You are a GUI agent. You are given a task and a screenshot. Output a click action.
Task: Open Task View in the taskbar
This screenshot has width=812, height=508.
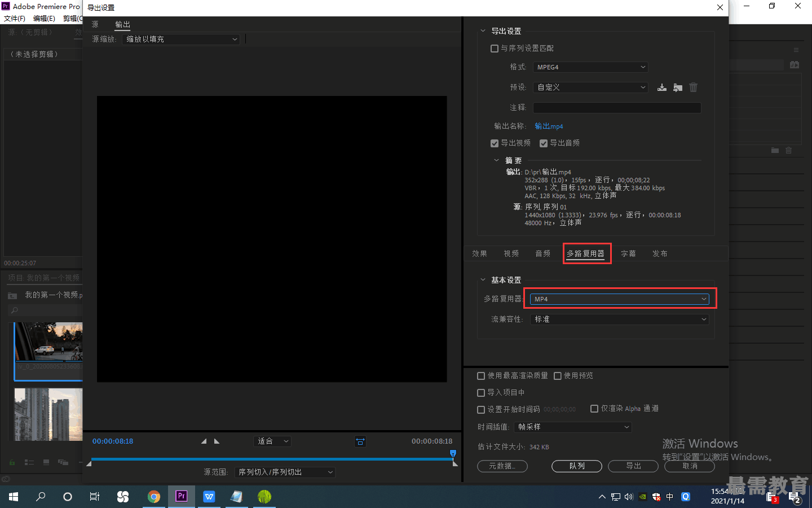point(95,497)
